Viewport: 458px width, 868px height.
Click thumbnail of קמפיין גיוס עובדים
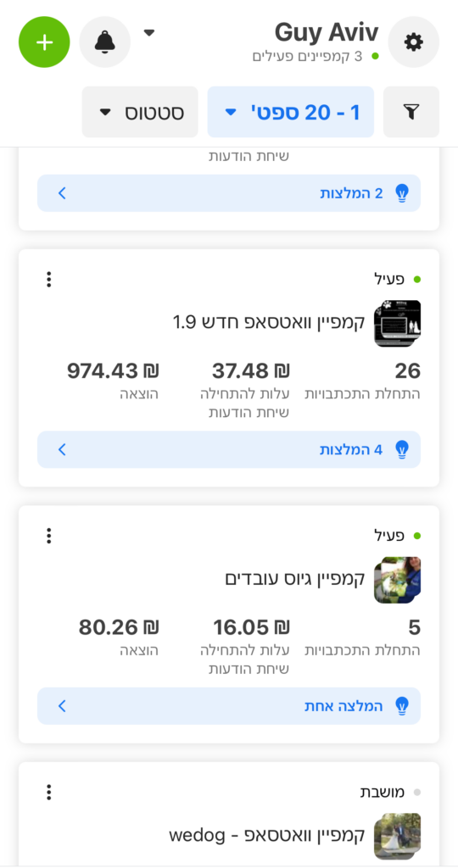397,580
